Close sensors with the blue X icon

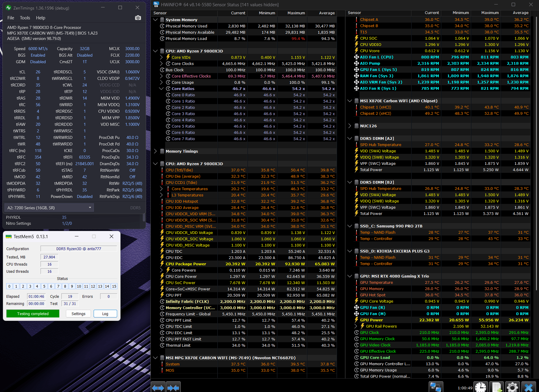coord(529,387)
